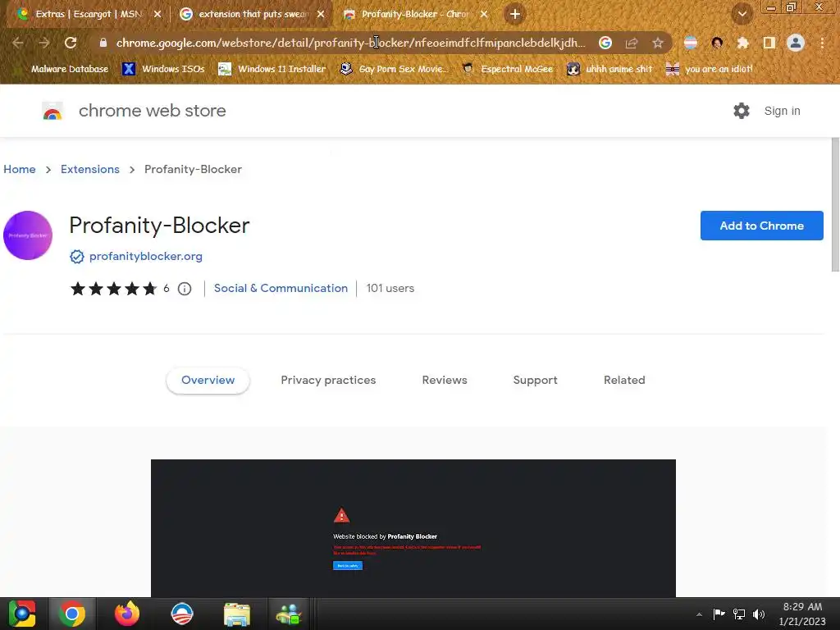This screenshot has width=840, height=630.
Task: Click the Action Center flag tray icon
Action: pos(719,614)
